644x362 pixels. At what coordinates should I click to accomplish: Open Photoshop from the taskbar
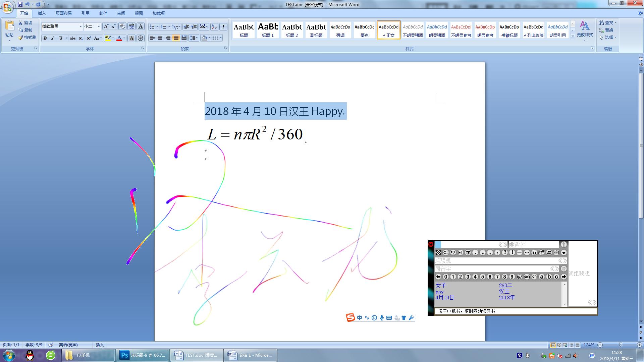tap(143, 355)
